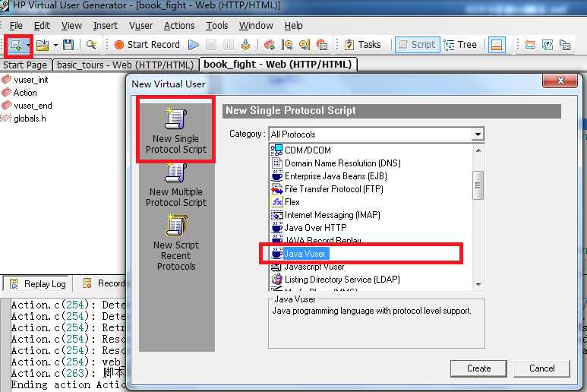Select the book_fight - Web (HTTP/HTML) tab
The height and width of the screenshot is (392, 587).
click(278, 65)
